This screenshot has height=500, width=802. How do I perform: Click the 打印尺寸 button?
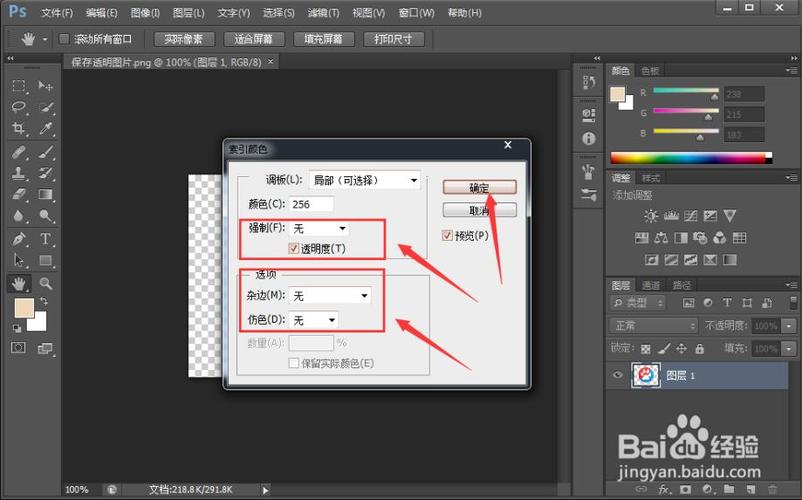click(393, 39)
